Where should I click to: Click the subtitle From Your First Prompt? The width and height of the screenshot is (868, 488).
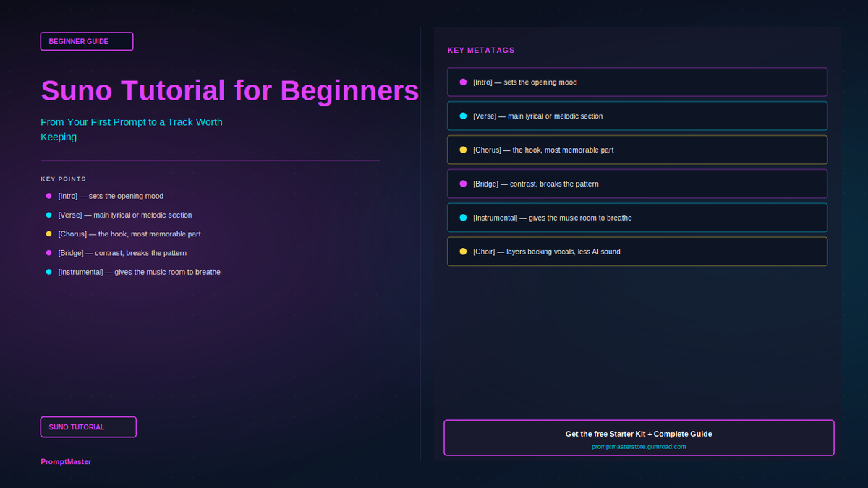pyautogui.click(x=132, y=129)
